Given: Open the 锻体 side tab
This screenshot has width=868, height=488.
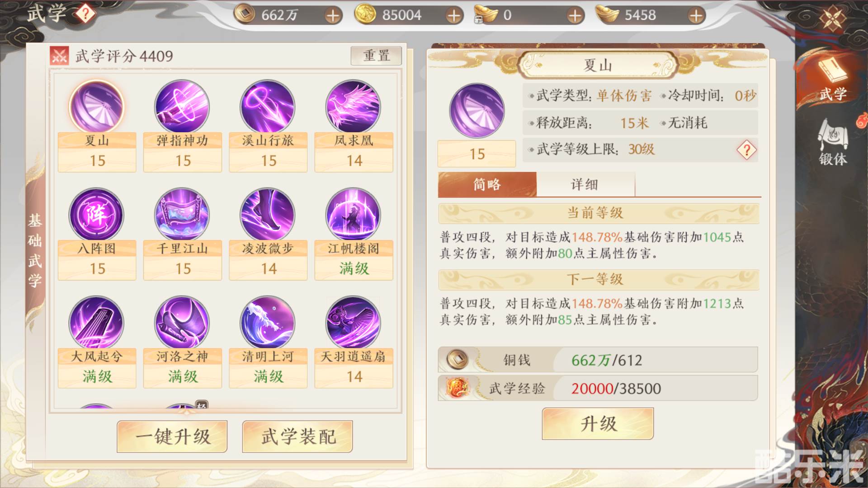Looking at the screenshot, I should (833, 143).
